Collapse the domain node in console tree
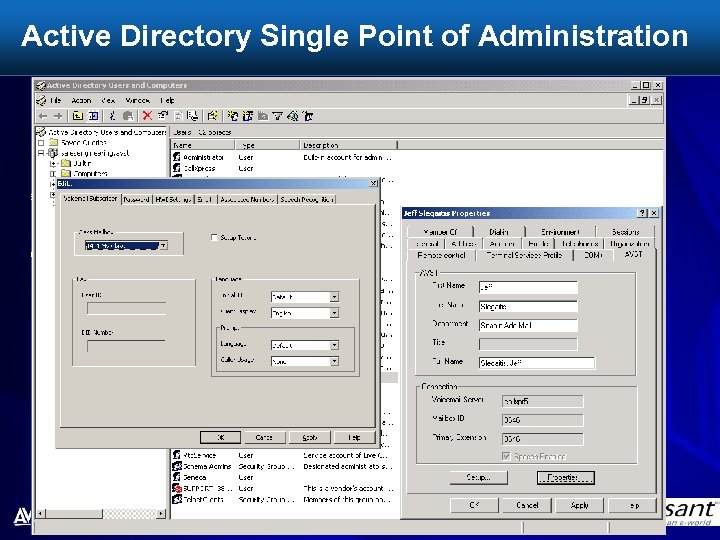The image size is (720, 540). 41,153
